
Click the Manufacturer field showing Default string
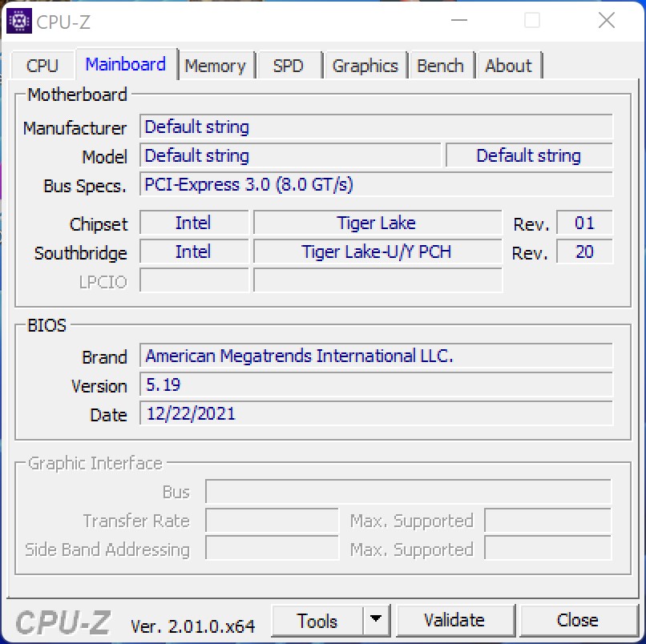pos(376,127)
